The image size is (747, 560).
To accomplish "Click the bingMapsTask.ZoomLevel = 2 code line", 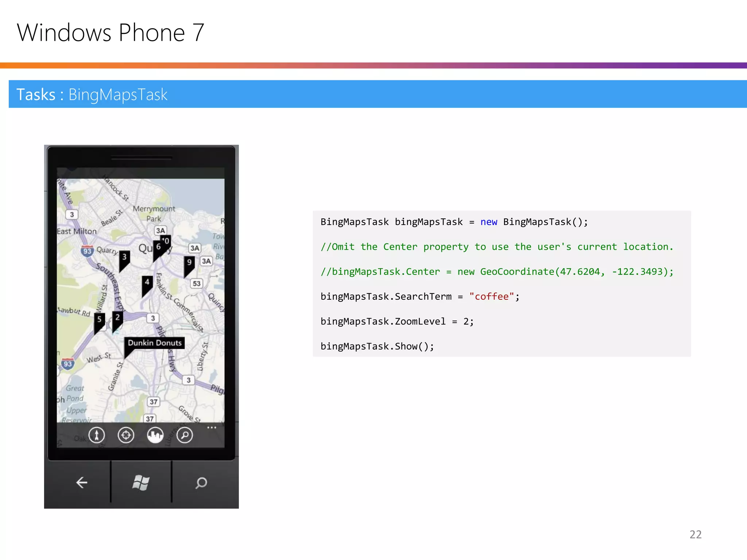I will (x=397, y=321).
